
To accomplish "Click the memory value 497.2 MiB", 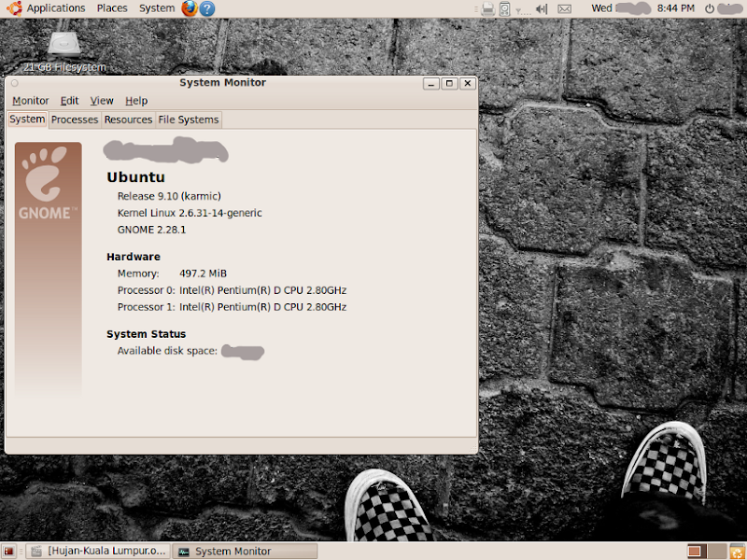I will tap(203, 273).
